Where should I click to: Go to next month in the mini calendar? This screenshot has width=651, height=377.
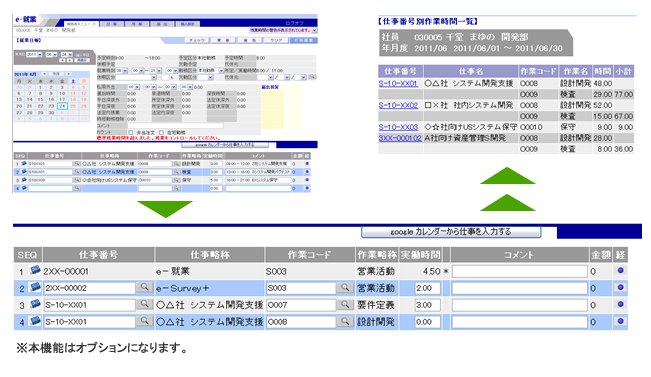[x=69, y=74]
